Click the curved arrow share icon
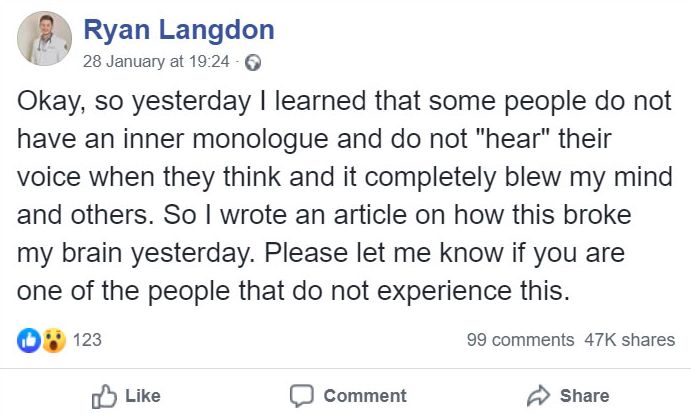Image resolution: width=691 pixels, height=416 pixels. click(x=539, y=395)
